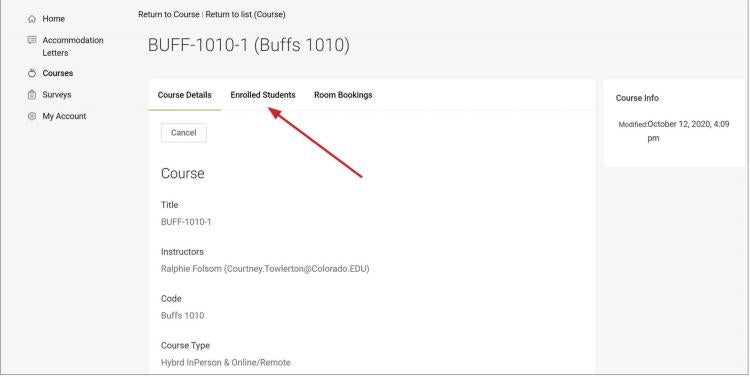Follow the Return to Course link
This screenshot has width=750, height=377.
click(x=169, y=14)
